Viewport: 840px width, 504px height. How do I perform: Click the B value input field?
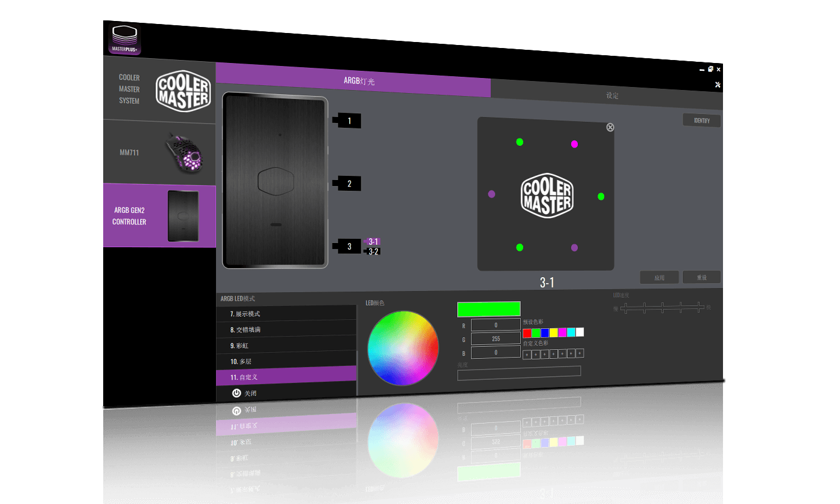point(496,353)
